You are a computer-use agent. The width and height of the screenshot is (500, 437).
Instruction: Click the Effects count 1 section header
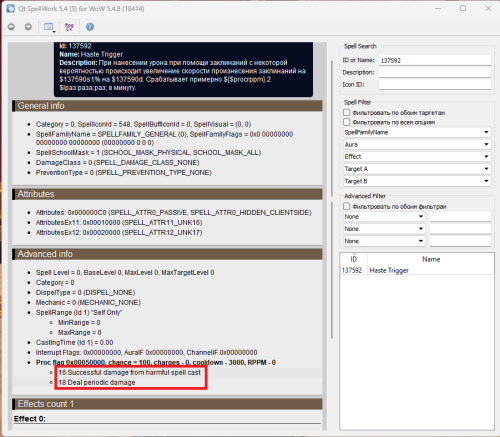pyautogui.click(x=167, y=404)
